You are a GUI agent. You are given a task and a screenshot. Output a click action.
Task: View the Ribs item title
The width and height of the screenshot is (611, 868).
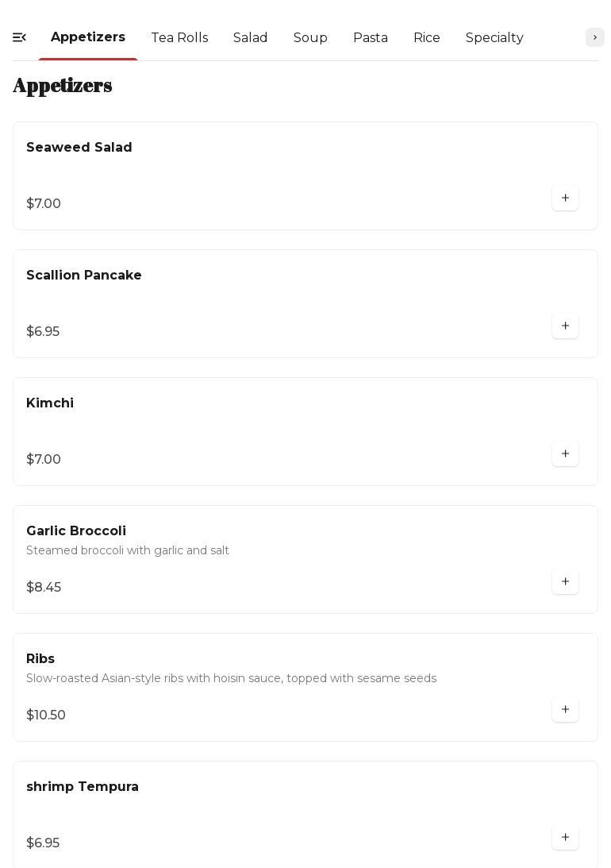click(x=40, y=659)
